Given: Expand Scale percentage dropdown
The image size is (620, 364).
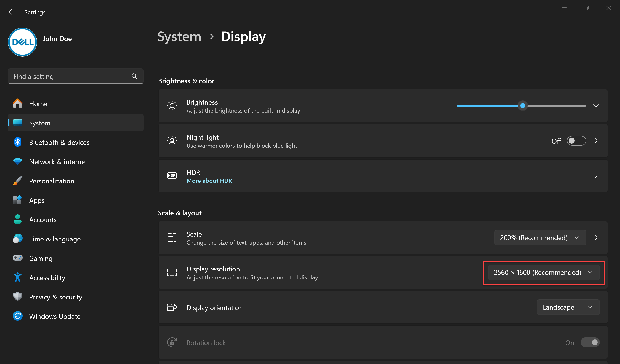Looking at the screenshot, I should 540,237.
